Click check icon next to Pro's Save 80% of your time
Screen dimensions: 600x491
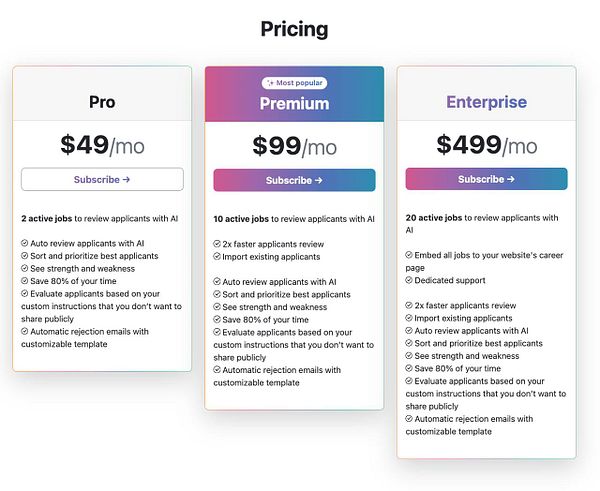click(x=25, y=282)
